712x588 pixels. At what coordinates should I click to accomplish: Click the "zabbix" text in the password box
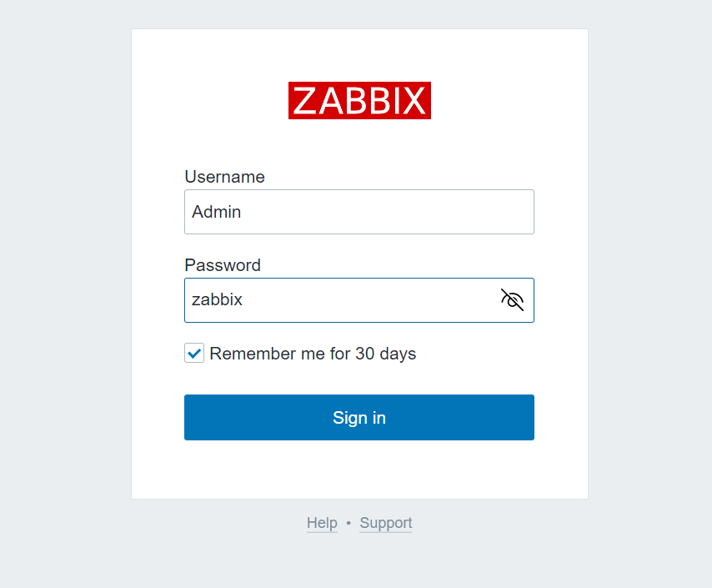tap(217, 299)
